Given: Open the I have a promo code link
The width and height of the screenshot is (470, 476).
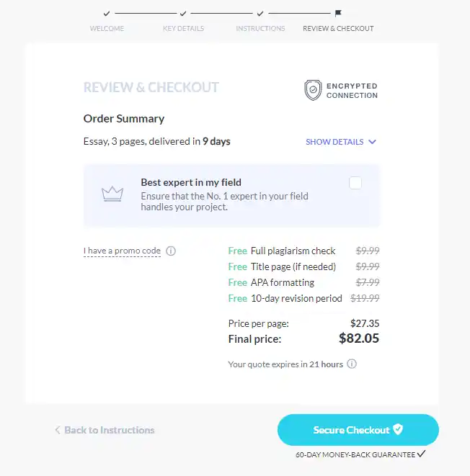Looking at the screenshot, I should coord(122,251).
